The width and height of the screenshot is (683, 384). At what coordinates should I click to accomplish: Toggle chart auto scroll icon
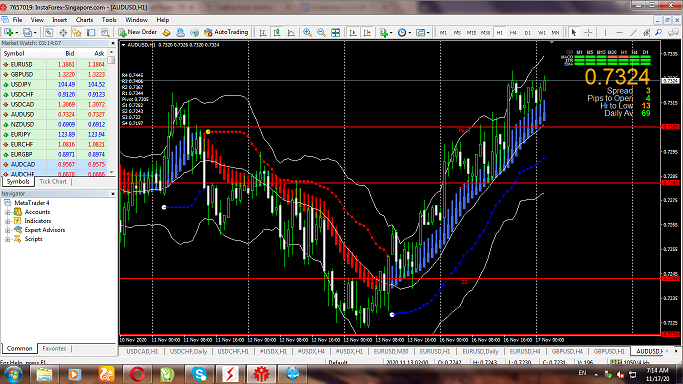click(x=353, y=33)
